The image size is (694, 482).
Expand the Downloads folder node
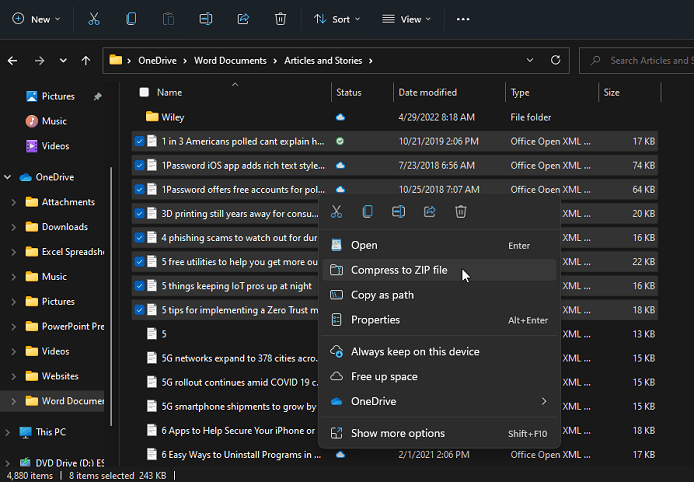point(14,227)
